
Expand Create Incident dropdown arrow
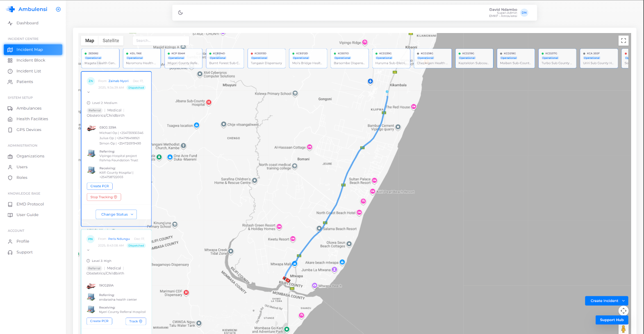[x=623, y=301]
